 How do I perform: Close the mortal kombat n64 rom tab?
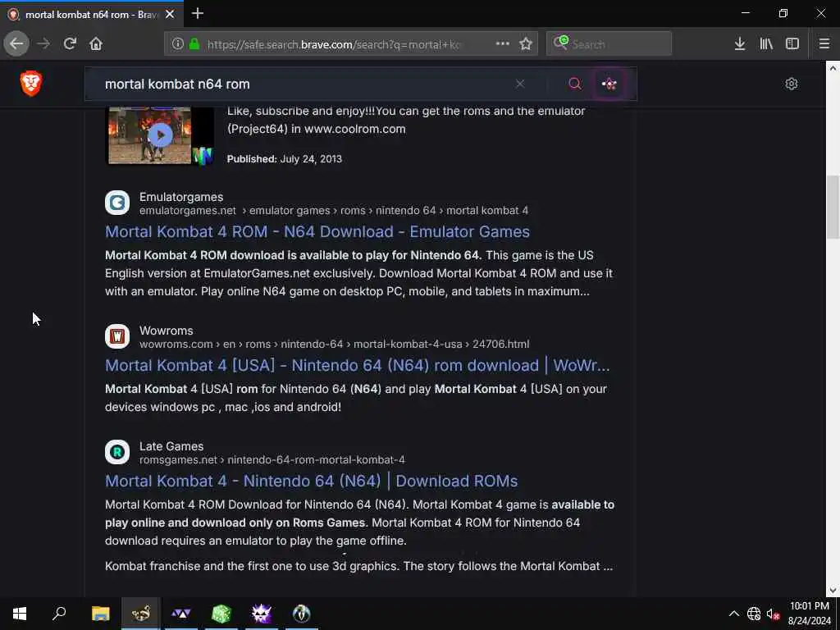click(170, 15)
